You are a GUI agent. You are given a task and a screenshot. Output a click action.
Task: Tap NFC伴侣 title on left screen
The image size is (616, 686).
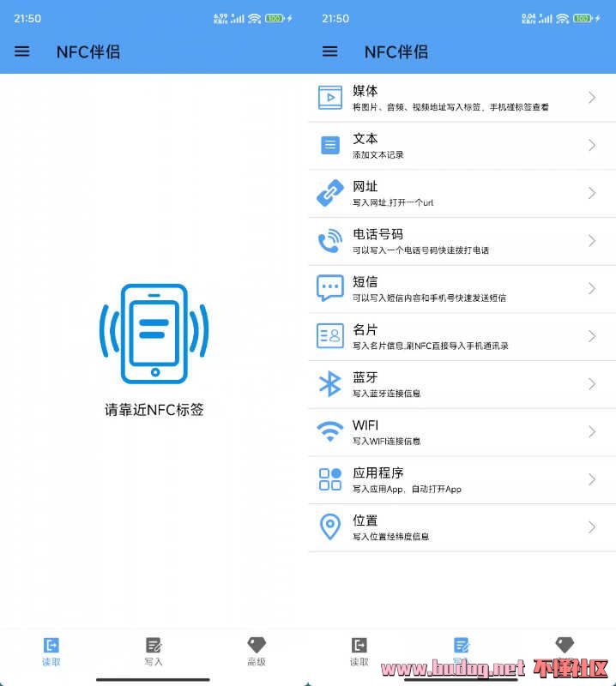click(x=88, y=51)
